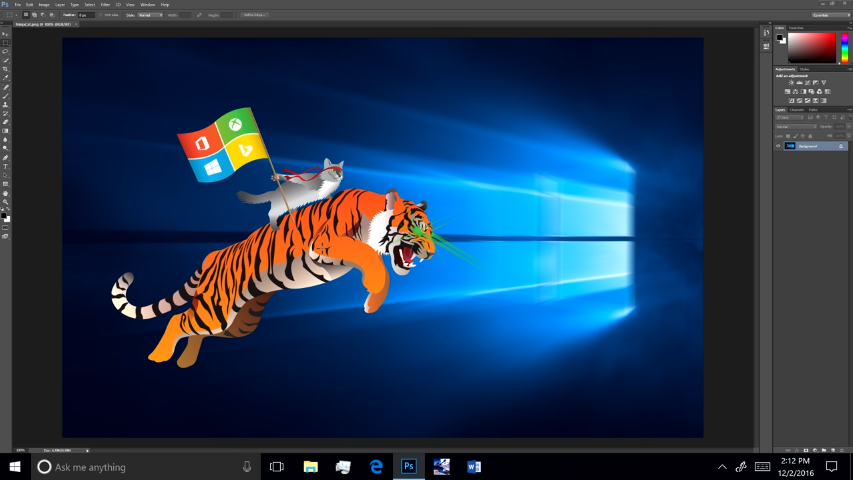Add a Photo Filter adjustment
853x480 pixels.
(811, 91)
